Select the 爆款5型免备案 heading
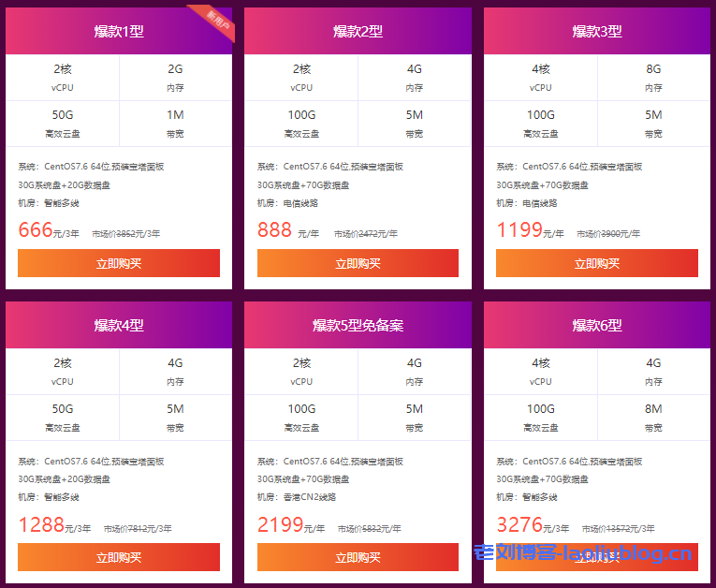The height and width of the screenshot is (588, 716). (358, 326)
